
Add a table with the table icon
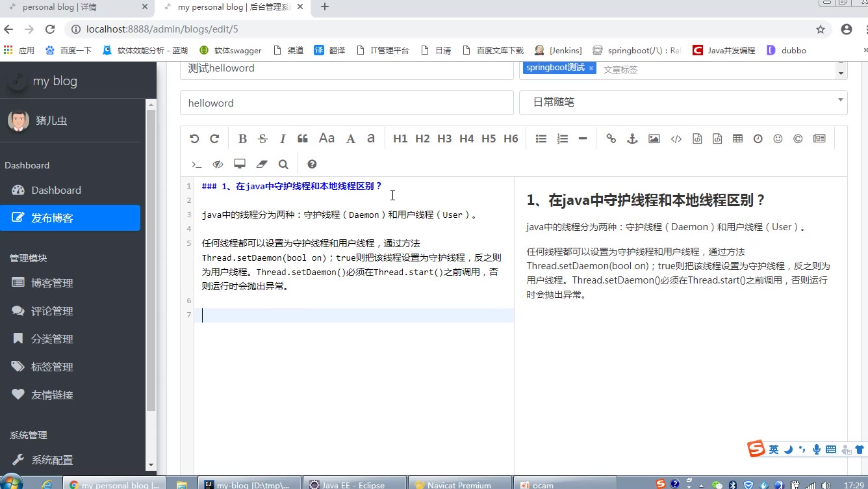coord(737,139)
